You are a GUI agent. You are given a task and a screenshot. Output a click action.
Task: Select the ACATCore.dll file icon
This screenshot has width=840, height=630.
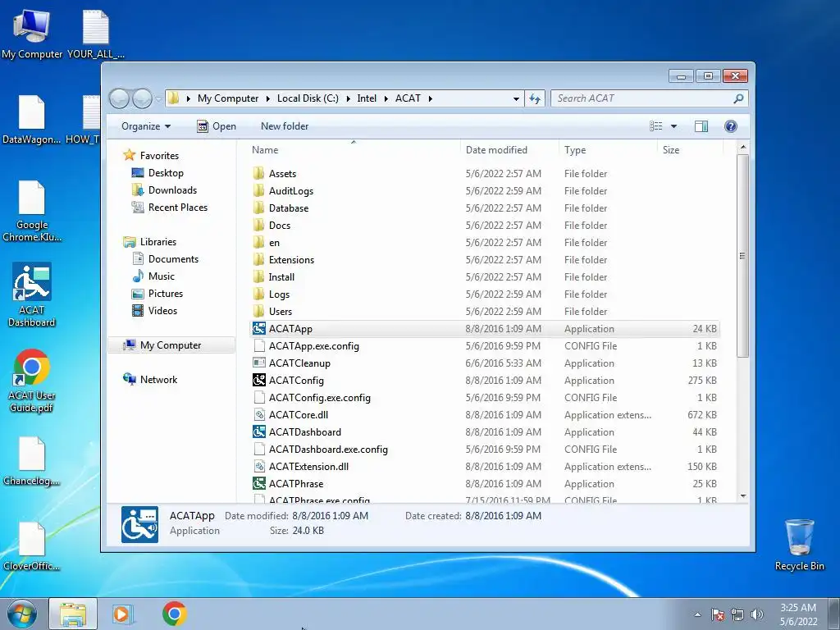(x=259, y=414)
